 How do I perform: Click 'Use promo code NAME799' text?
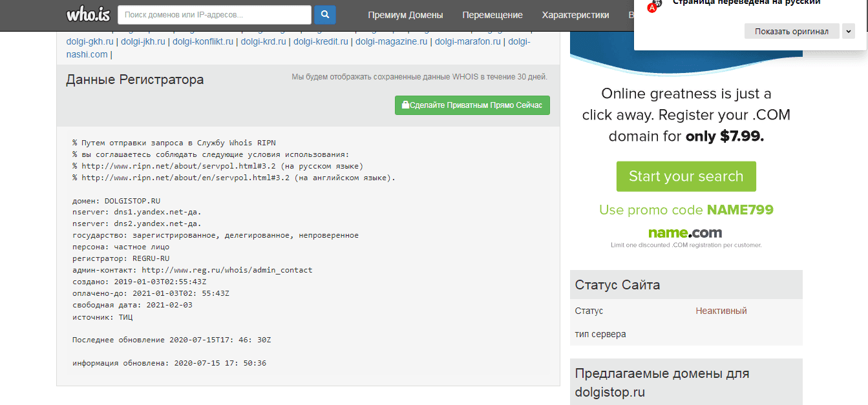[x=686, y=210]
